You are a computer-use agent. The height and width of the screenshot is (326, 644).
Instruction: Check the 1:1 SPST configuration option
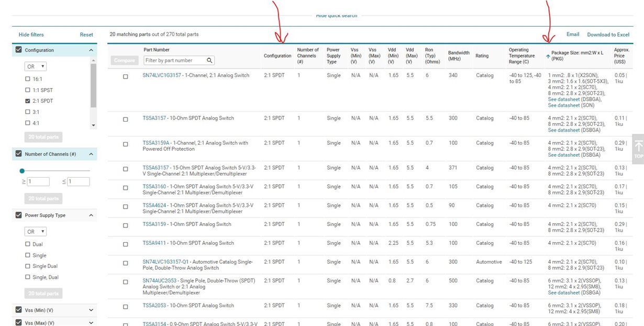(28, 90)
